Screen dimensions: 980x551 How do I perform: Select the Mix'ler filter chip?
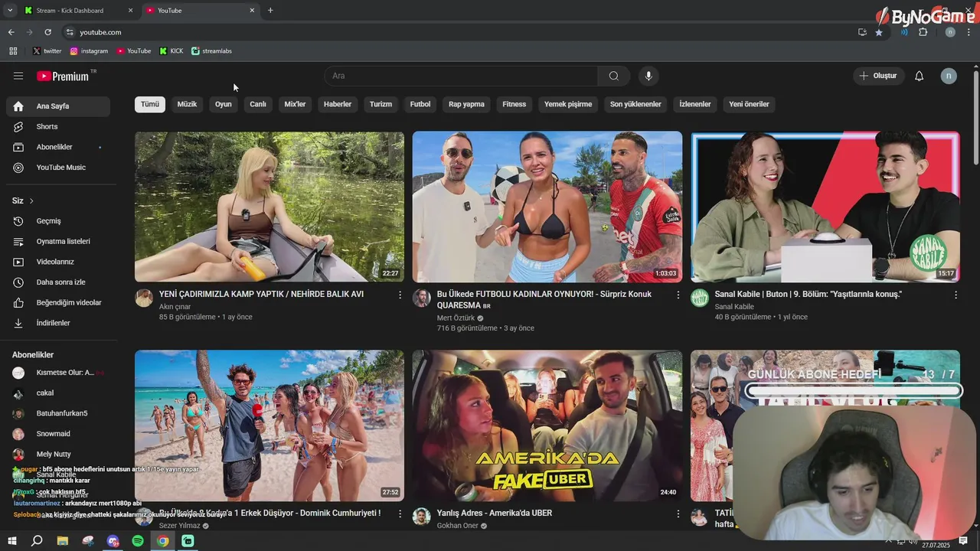point(295,104)
